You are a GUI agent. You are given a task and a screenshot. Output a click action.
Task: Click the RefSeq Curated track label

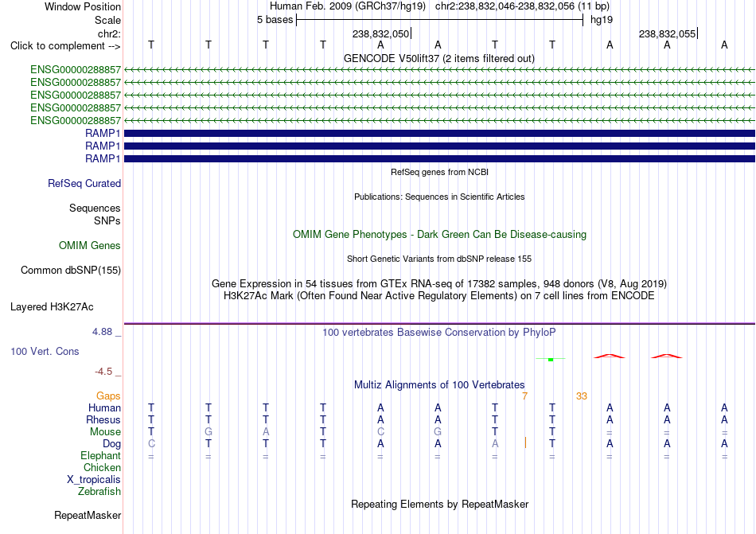84,183
